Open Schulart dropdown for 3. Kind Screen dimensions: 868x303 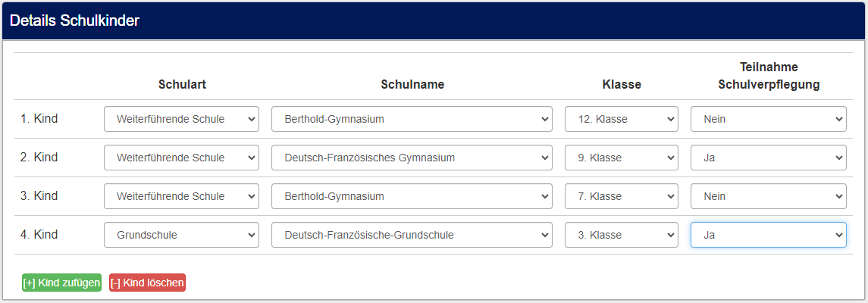pyautogui.click(x=181, y=196)
